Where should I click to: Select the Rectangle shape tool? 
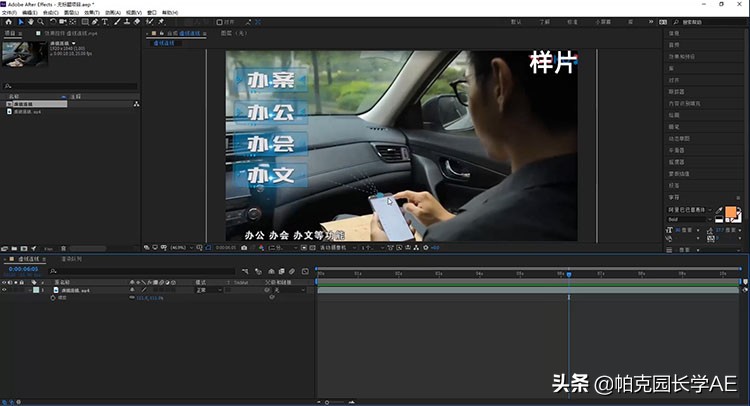(85, 22)
